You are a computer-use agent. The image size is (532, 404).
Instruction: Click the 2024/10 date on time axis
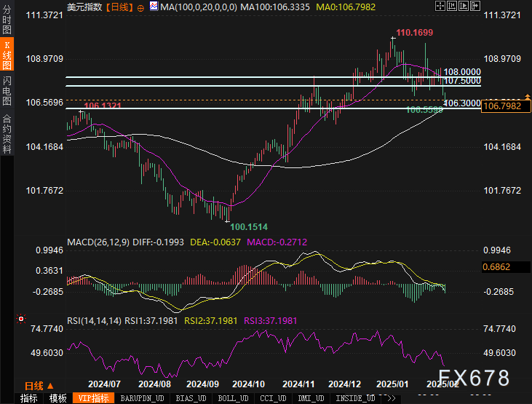(x=249, y=384)
